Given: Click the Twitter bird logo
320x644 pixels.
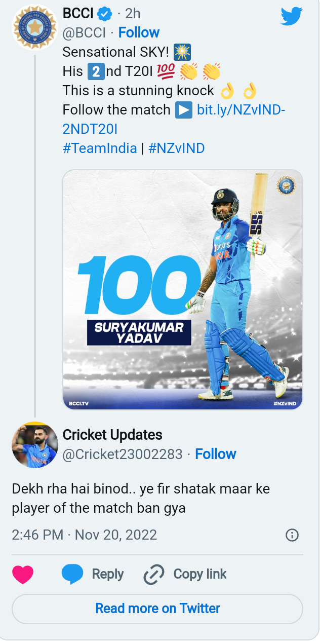Looking at the screenshot, I should tap(291, 16).
